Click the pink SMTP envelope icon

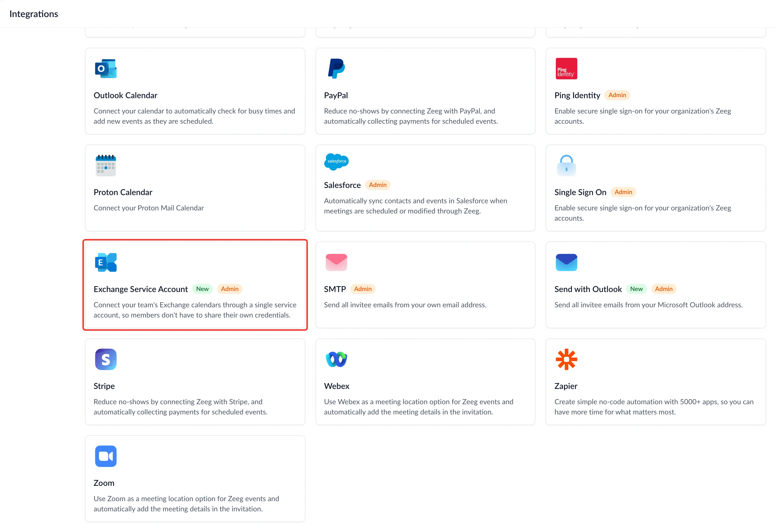click(336, 262)
